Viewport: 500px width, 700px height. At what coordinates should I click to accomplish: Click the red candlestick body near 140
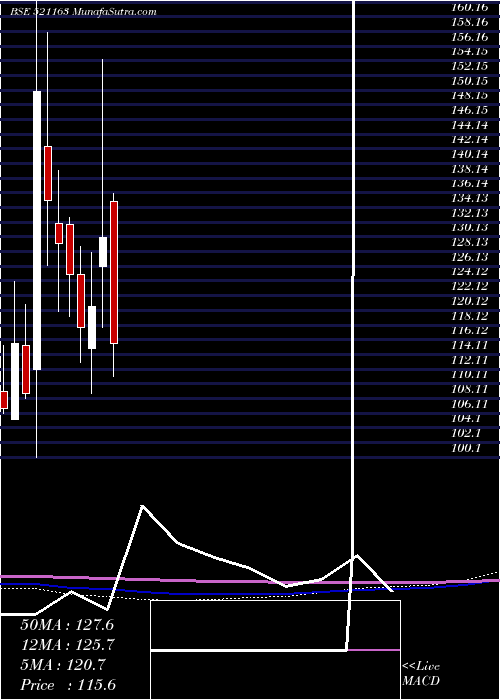coord(48,173)
